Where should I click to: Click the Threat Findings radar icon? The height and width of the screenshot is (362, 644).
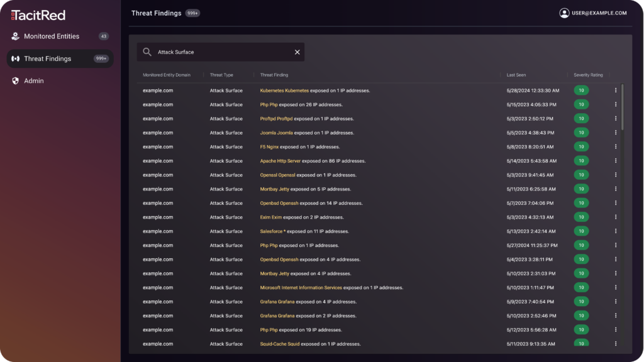point(15,58)
